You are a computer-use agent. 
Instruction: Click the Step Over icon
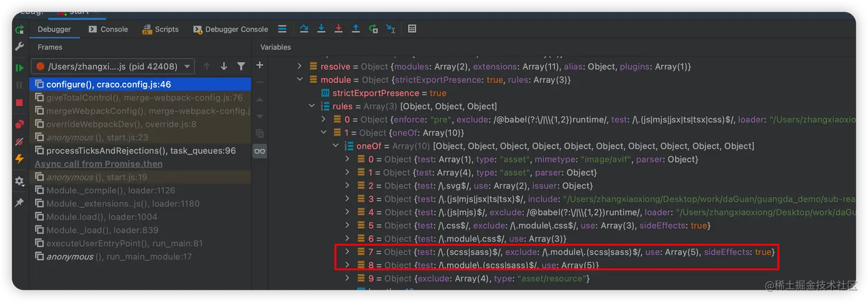coord(304,29)
